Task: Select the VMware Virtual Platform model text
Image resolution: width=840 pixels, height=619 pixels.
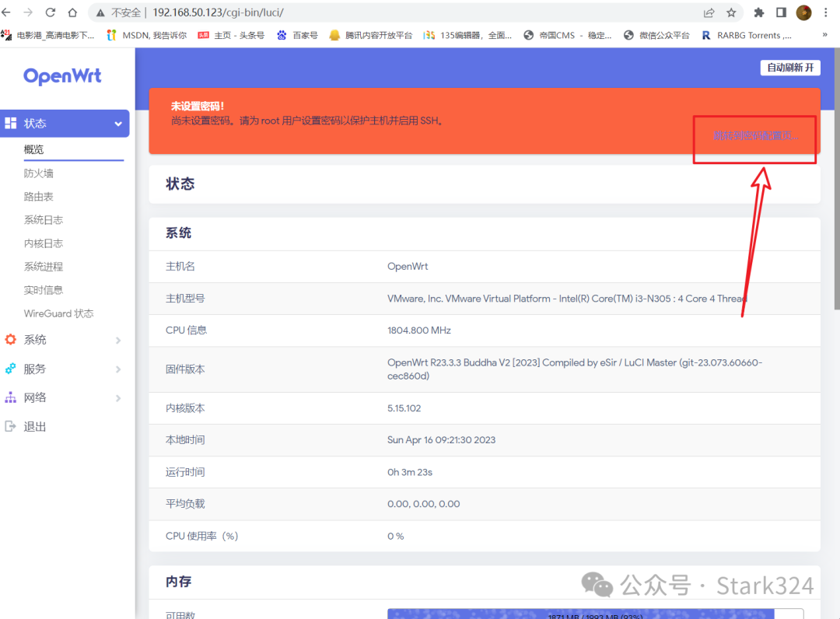Action: tap(567, 299)
